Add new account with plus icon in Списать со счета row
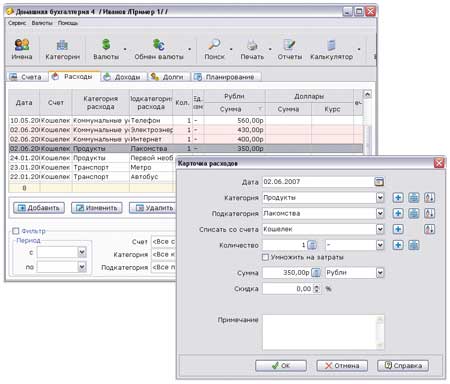 pos(398,229)
